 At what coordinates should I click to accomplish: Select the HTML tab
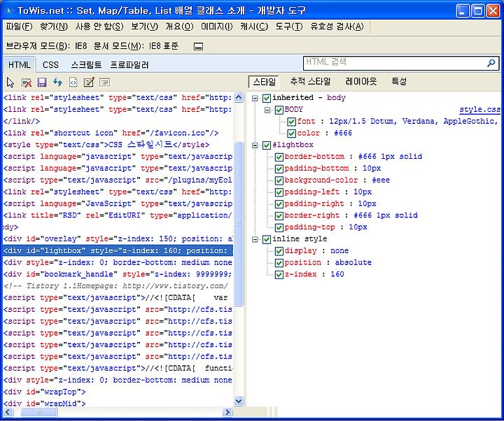coord(20,65)
